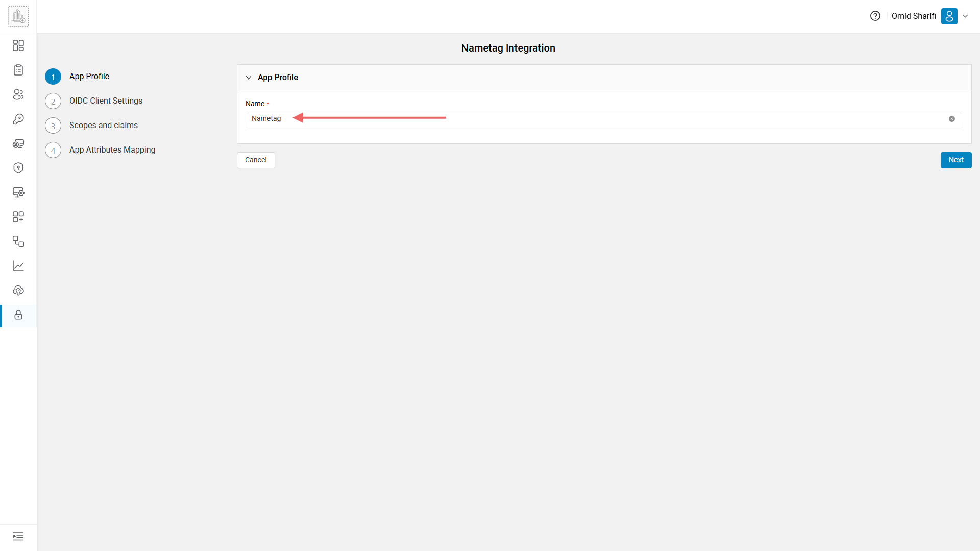This screenshot has height=551, width=980.
Task: Clear the Name field with the x icon
Action: pyautogui.click(x=952, y=119)
